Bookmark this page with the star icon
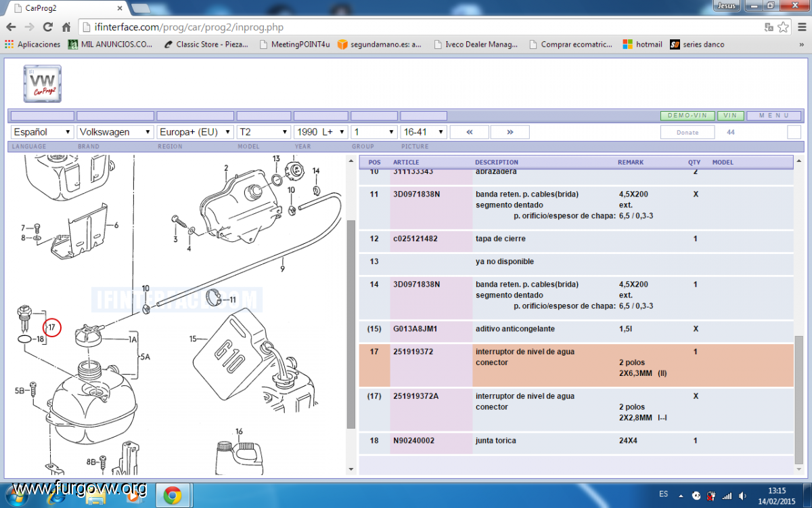The width and height of the screenshot is (812, 508). (x=784, y=27)
